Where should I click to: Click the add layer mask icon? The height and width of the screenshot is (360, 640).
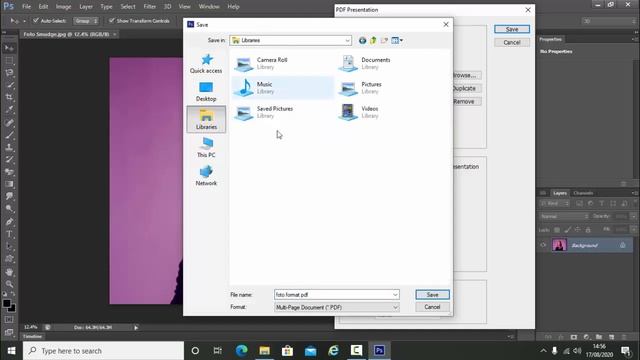574,337
